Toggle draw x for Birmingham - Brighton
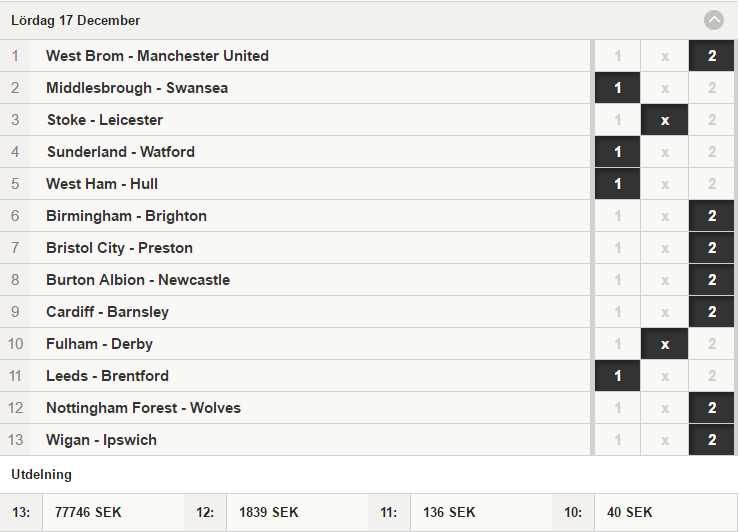Image resolution: width=739 pixels, height=532 pixels. coord(665,216)
